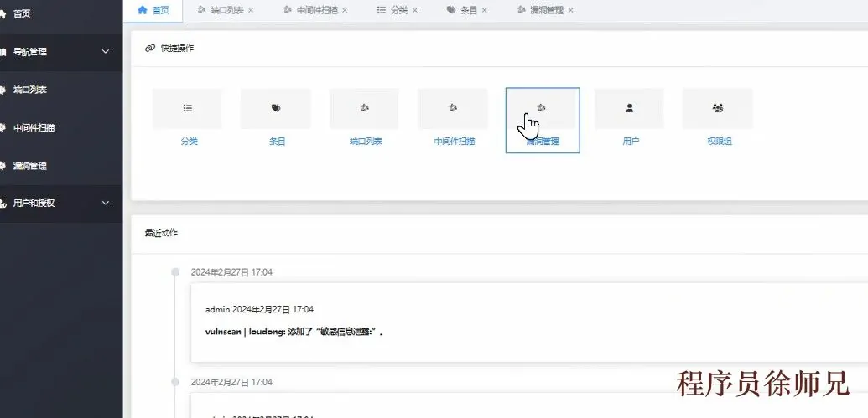Click the link icon beside 快捷操作
Image resolution: width=868 pixels, height=418 pixels.
[x=149, y=48]
